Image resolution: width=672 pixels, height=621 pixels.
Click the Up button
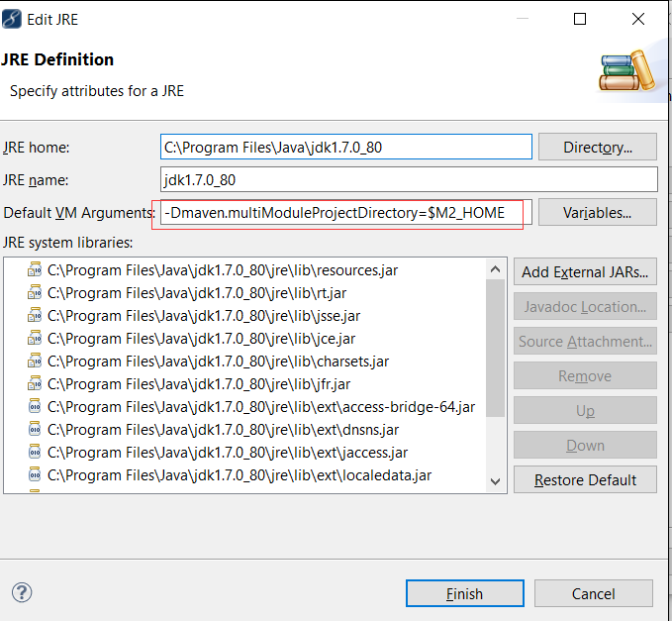(585, 410)
